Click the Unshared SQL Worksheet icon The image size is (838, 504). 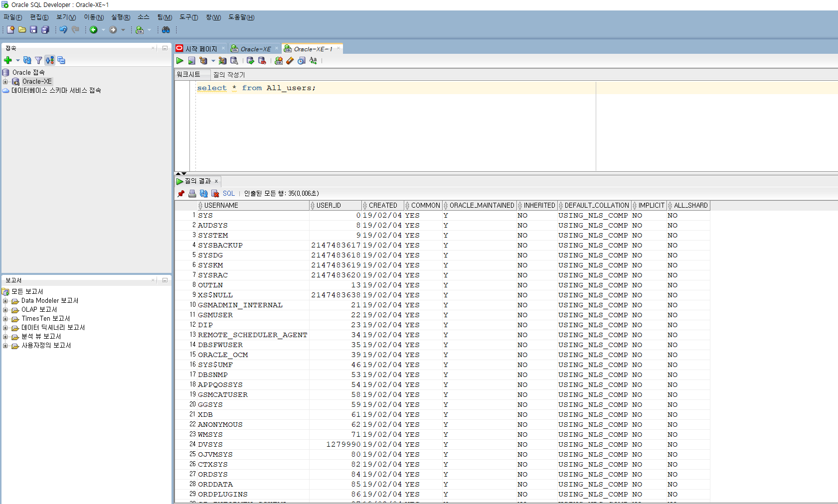pos(279,61)
